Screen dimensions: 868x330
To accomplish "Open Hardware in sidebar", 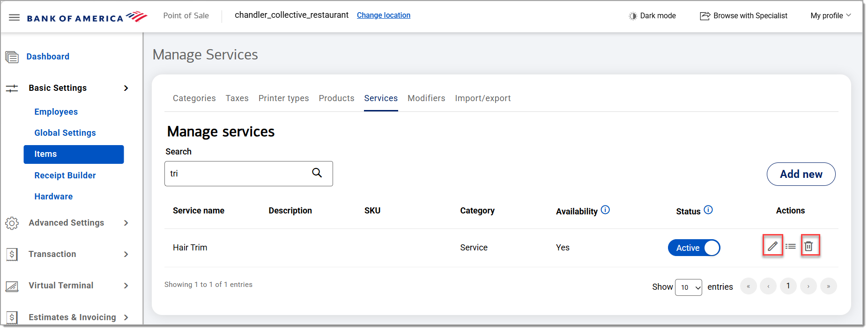I will point(53,197).
